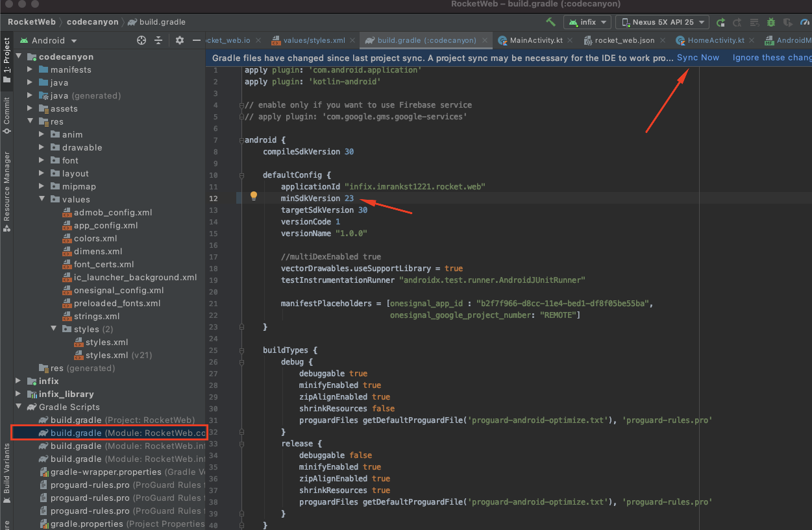Image resolution: width=812 pixels, height=530 pixels.
Task: Click Sync Now in the Gradle banner
Action: click(698, 58)
